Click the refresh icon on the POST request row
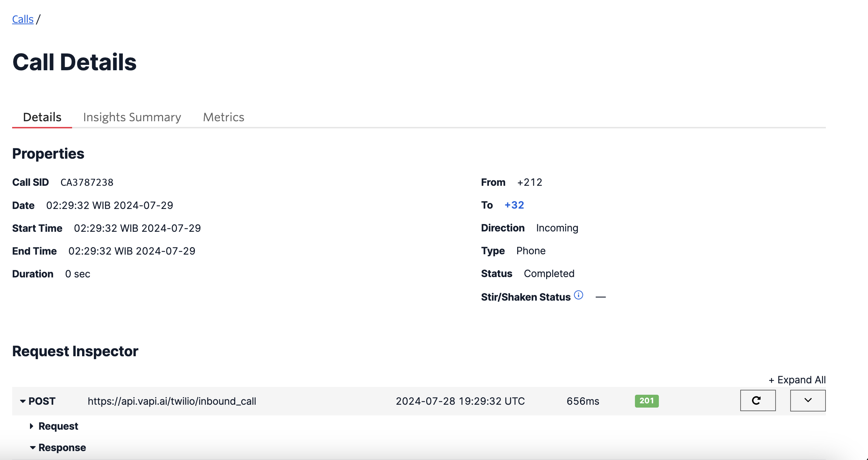This screenshot has height=460, width=868. tap(757, 400)
